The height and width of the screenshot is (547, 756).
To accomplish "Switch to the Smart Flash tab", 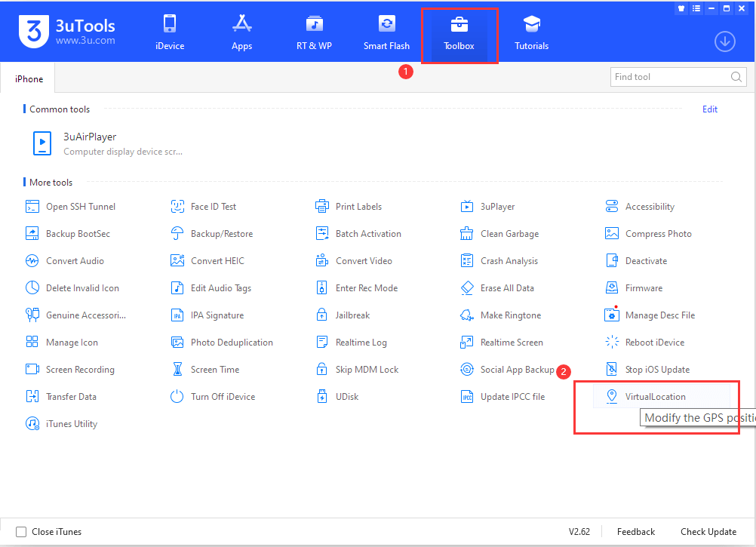I will click(x=386, y=32).
